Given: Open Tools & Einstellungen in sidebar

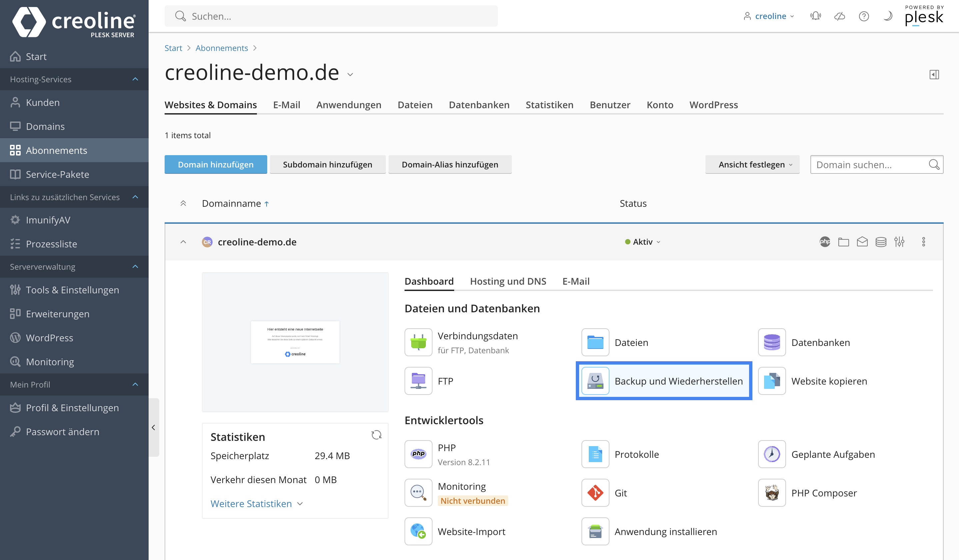Looking at the screenshot, I should pos(74,290).
